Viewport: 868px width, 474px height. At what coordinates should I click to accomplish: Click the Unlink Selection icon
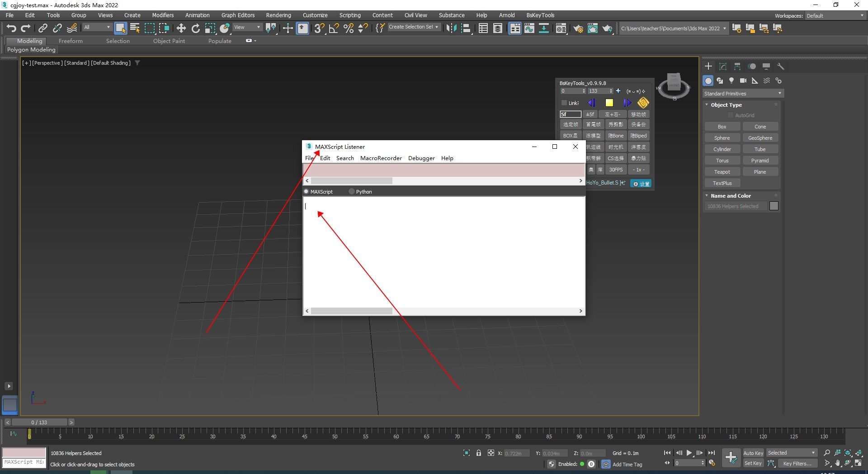(57, 28)
